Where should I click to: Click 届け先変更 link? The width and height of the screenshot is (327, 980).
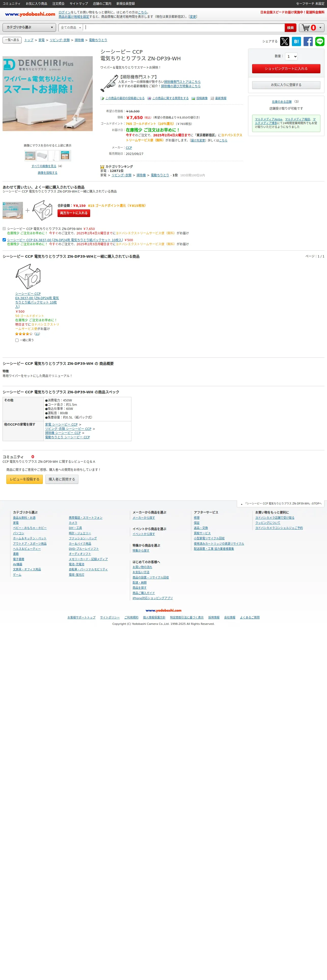coord(198,140)
